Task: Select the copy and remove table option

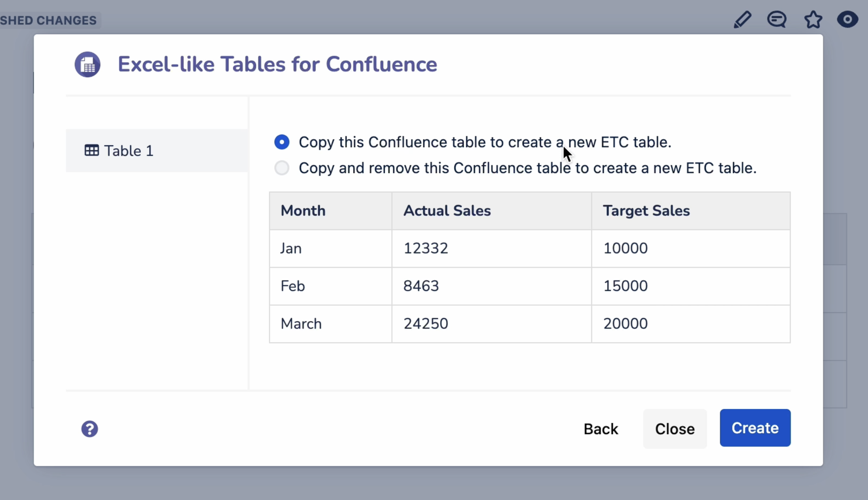Action: 282,168
